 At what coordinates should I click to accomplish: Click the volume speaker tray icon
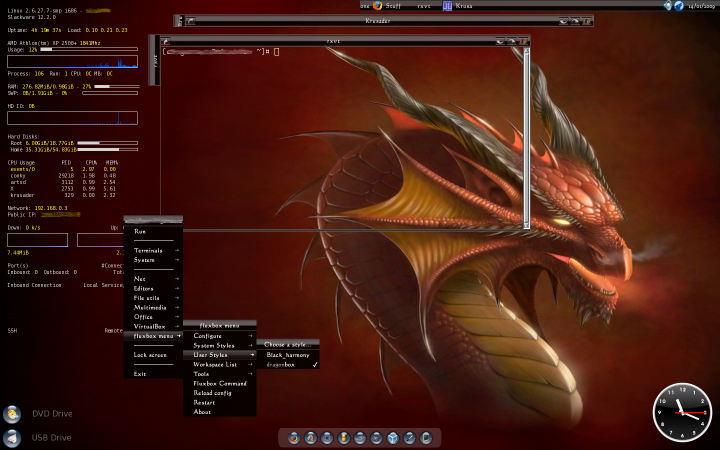coord(668,6)
